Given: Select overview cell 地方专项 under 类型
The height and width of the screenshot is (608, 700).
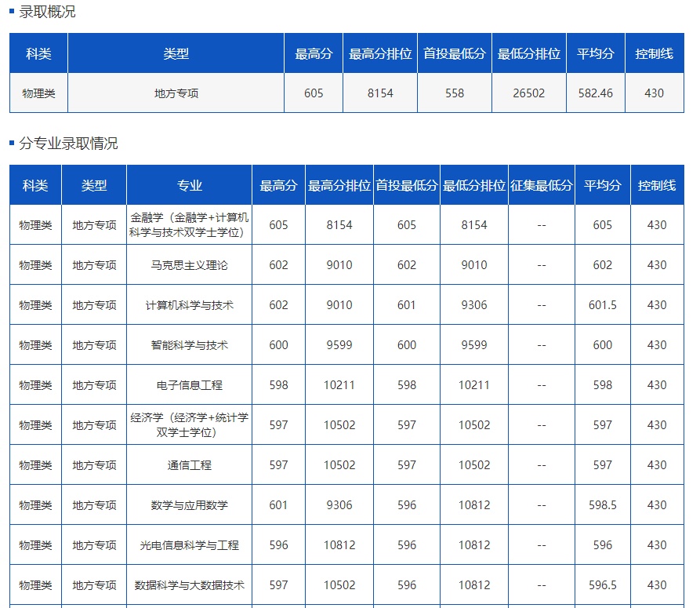Looking at the screenshot, I should 176,93.
